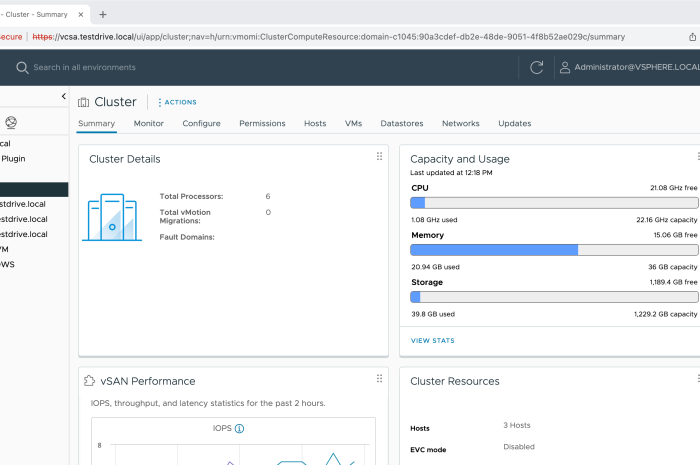Viewport: 700px width, 465px height.
Task: Click the search magnifier icon
Action: [21, 67]
